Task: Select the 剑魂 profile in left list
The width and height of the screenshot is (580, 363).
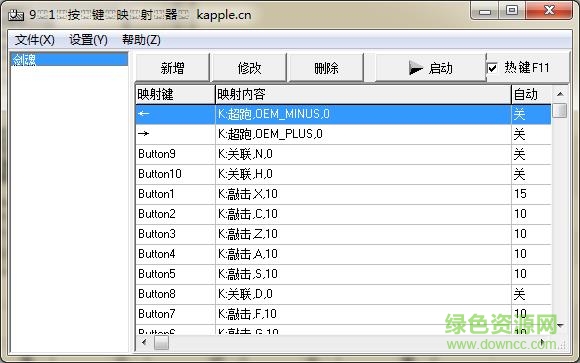Action: [x=69, y=60]
